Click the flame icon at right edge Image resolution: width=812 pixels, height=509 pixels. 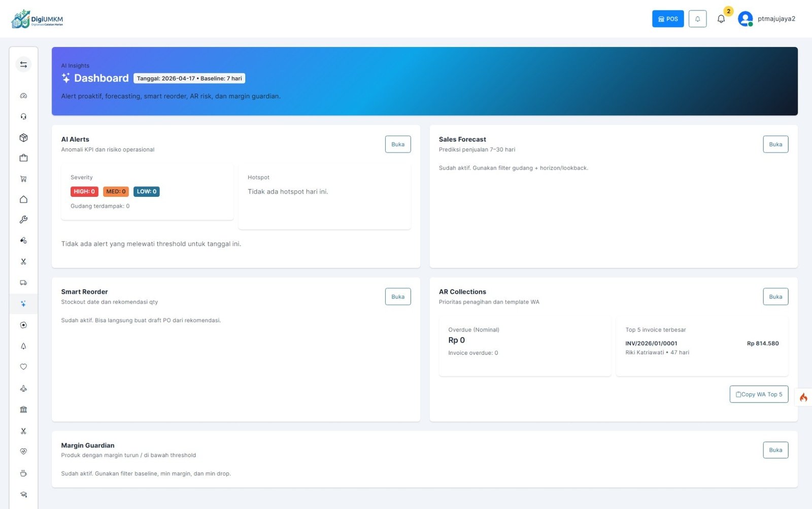803,398
